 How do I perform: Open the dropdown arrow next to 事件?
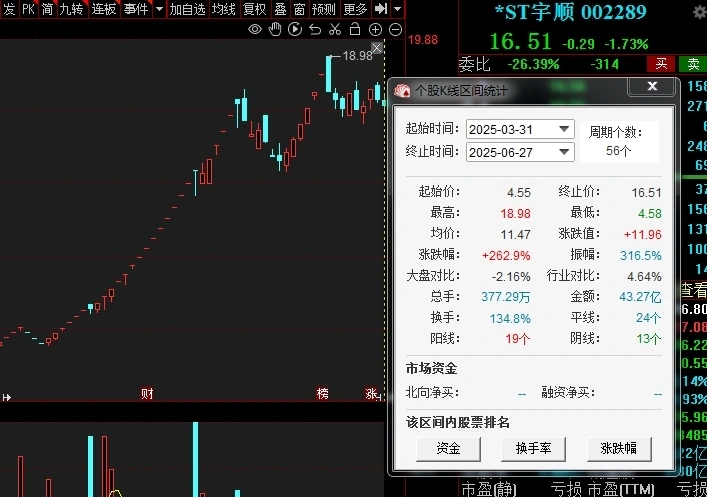click(159, 9)
